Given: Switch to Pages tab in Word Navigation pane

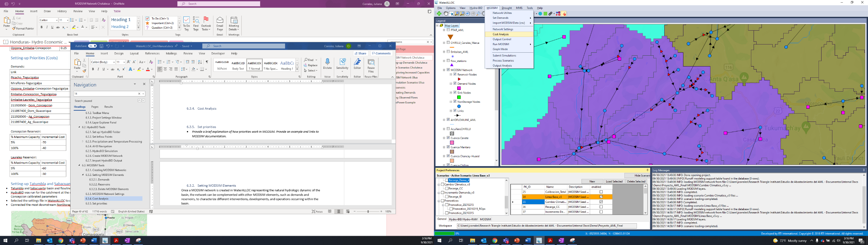Looking at the screenshot, I should pos(95,107).
